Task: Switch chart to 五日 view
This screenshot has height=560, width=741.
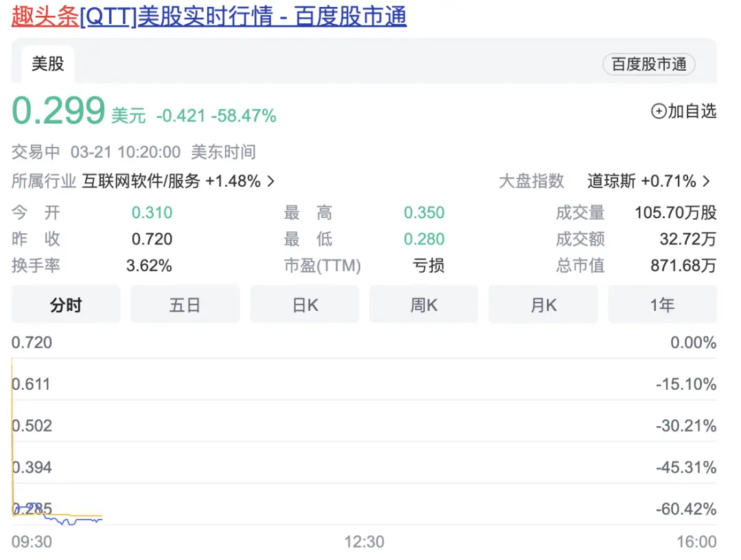Action: pyautogui.click(x=185, y=305)
